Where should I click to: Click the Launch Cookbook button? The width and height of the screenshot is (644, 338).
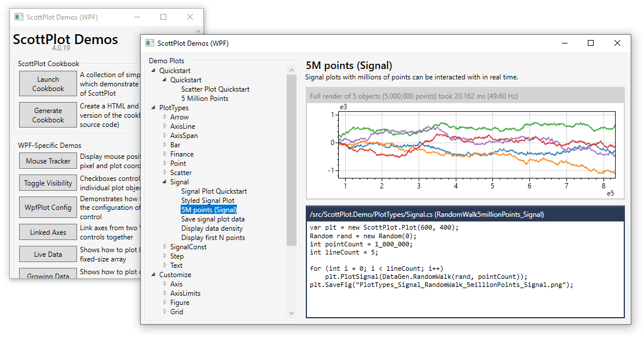pyautogui.click(x=48, y=83)
